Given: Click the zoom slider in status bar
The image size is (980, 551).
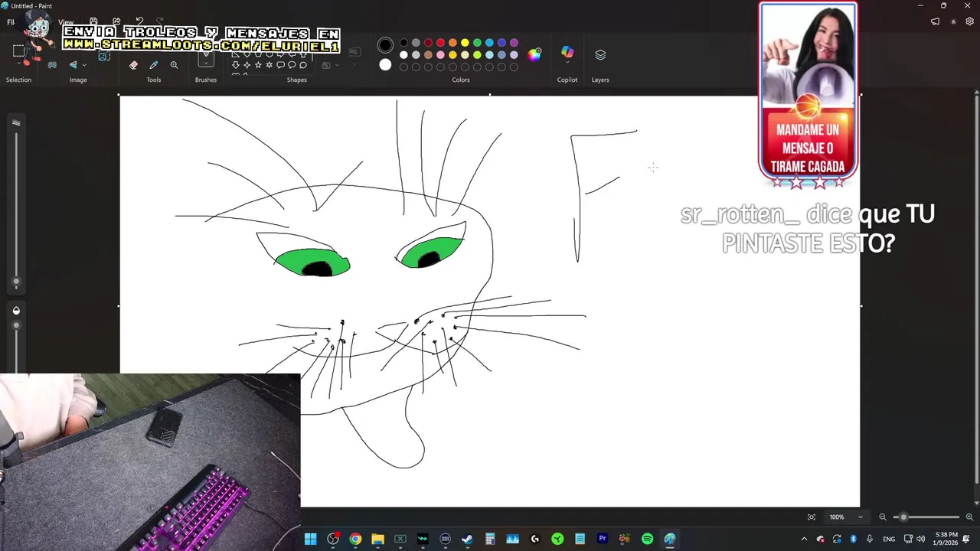Looking at the screenshot, I should click(926, 517).
